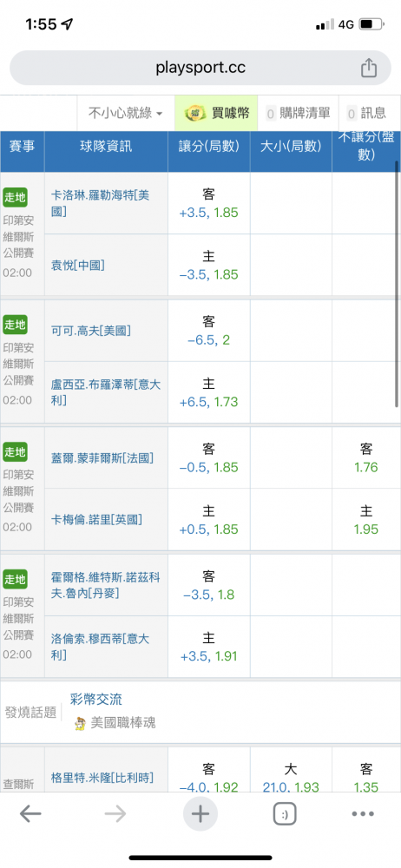This screenshot has height=868, width=401.
Task: Click the 美國職棒魂 user avatar icon
Action: click(81, 722)
